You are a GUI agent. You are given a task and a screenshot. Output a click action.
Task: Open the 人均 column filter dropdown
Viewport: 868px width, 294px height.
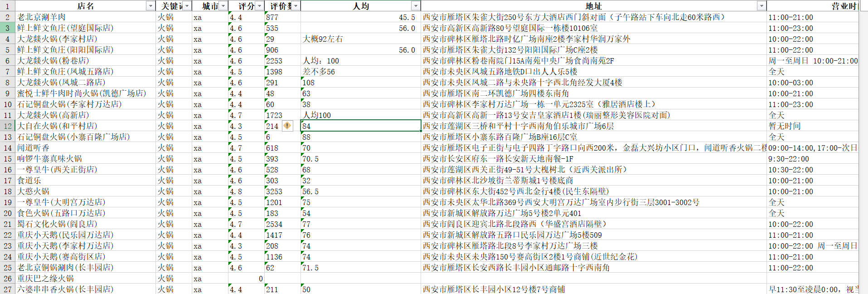(416, 6)
